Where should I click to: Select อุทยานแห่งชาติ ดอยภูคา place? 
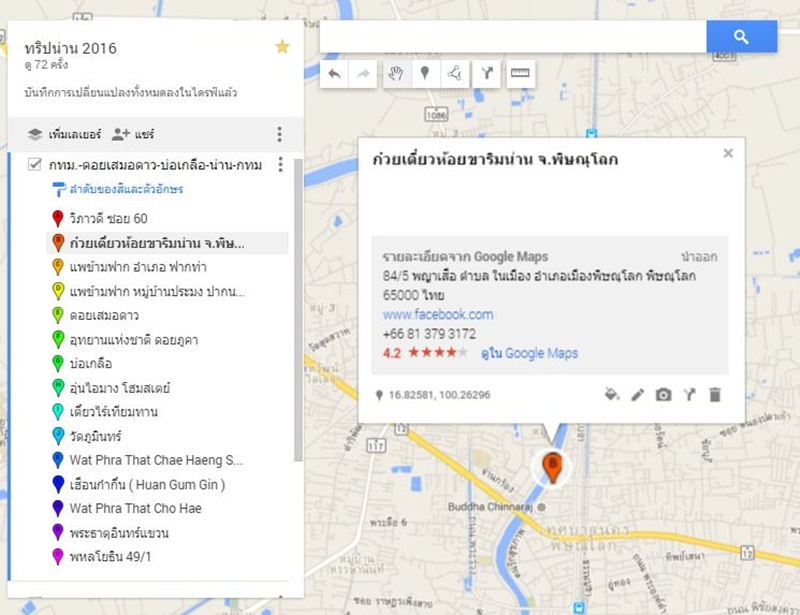click(134, 340)
